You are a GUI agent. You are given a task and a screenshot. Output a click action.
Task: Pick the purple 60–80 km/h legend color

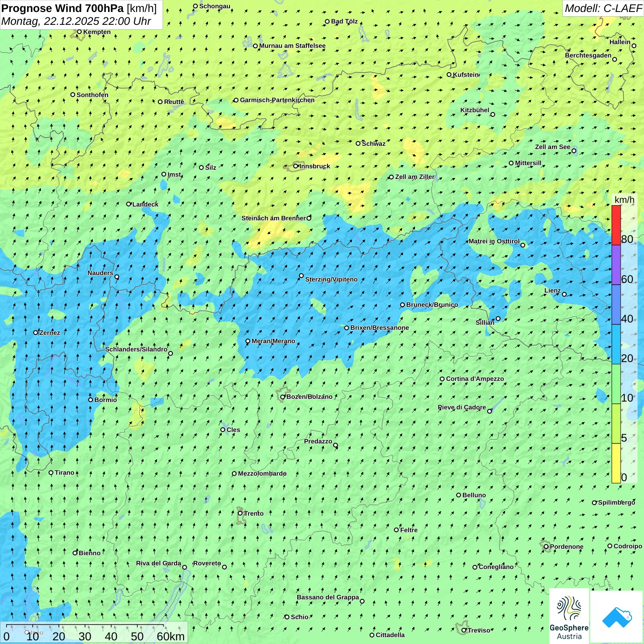(616, 265)
